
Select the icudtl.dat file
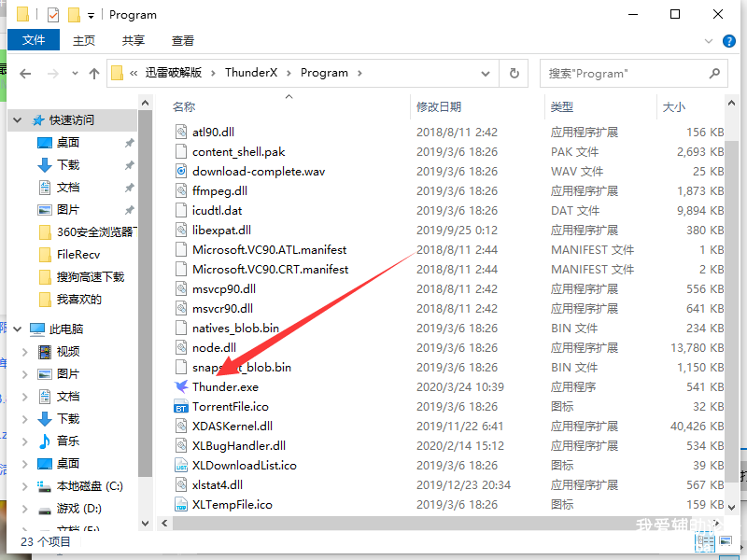[x=217, y=211]
